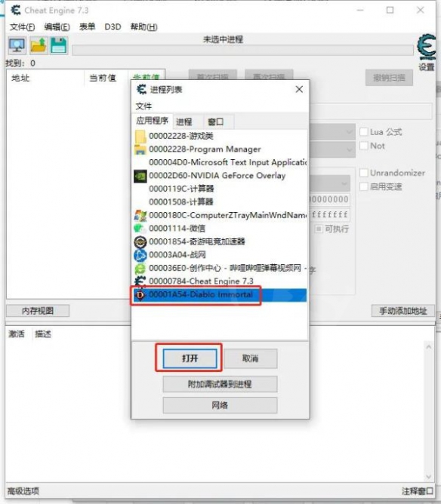Viewport: 441px width, 504px height.
Task: Select NVIDIA GeForce Overlay process entry
Action: 220,176
